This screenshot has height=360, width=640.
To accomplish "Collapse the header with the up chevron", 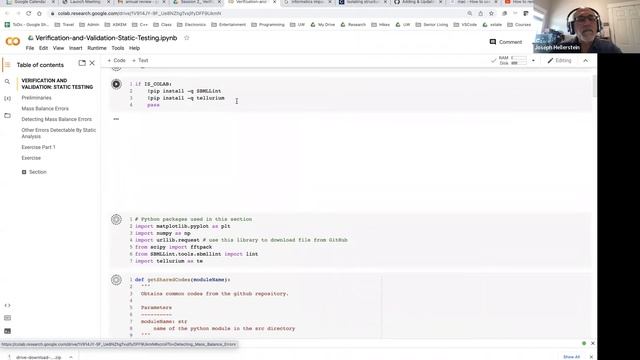I will pos(586,61).
